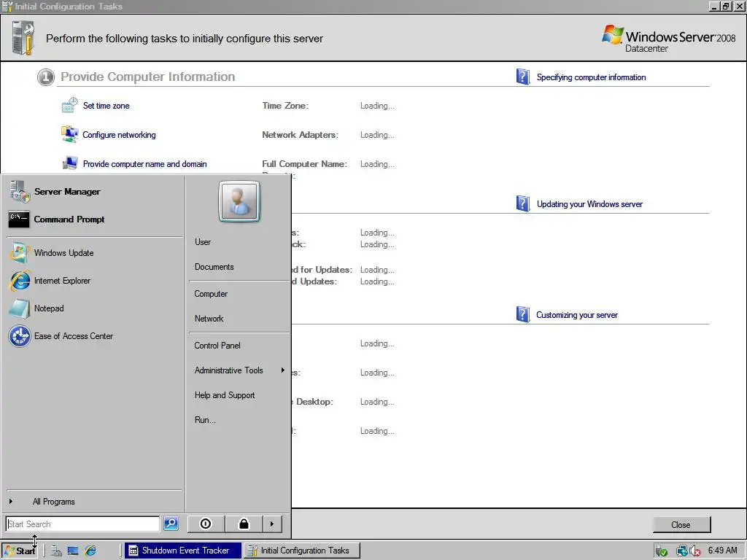Open Documents in Start menu
747x560 pixels.
[239, 267]
